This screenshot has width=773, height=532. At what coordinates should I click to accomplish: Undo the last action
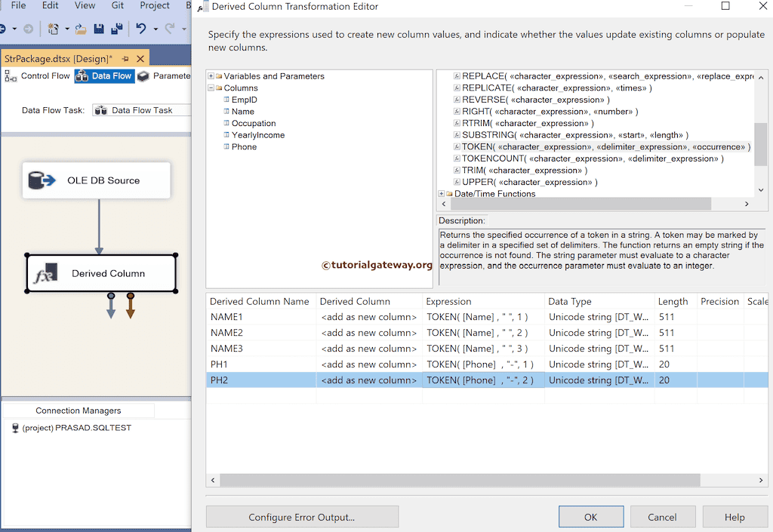[x=141, y=28]
